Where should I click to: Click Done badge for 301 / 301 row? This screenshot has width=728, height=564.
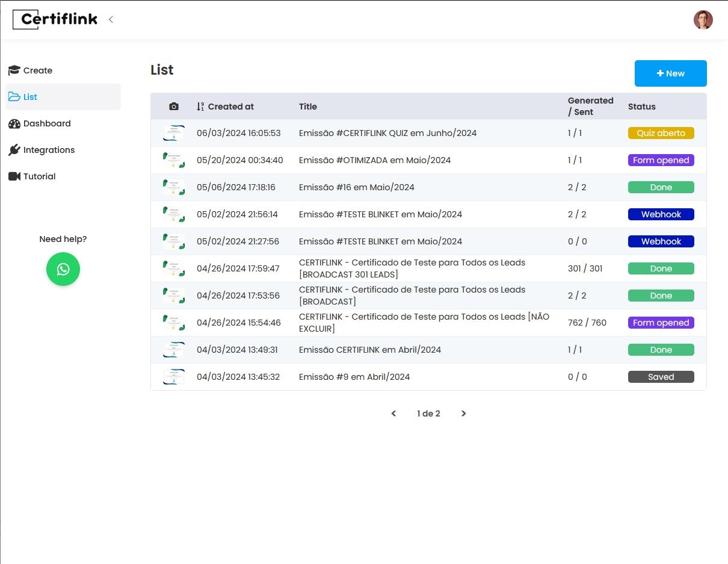(x=661, y=268)
